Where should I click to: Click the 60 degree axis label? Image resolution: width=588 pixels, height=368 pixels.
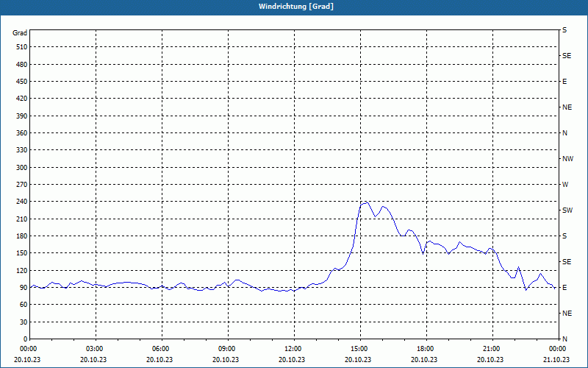click(x=24, y=305)
